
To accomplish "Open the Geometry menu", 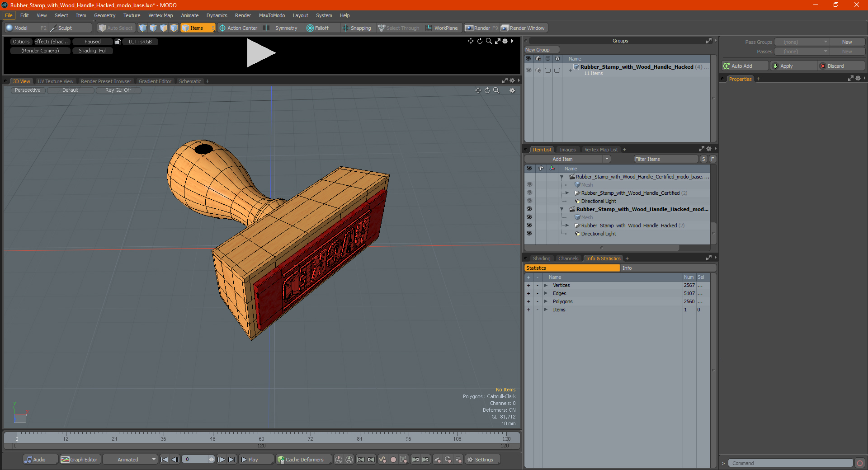I will 104,15.
